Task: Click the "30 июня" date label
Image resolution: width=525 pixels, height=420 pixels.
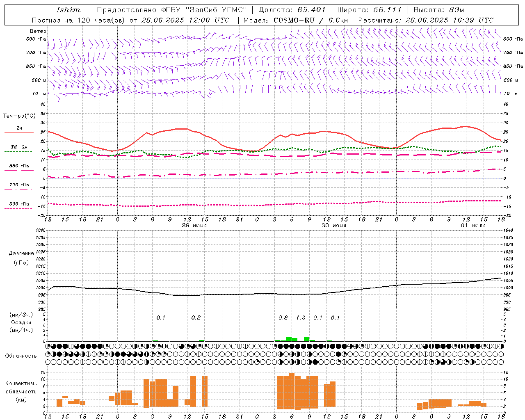Action: pos(334,226)
